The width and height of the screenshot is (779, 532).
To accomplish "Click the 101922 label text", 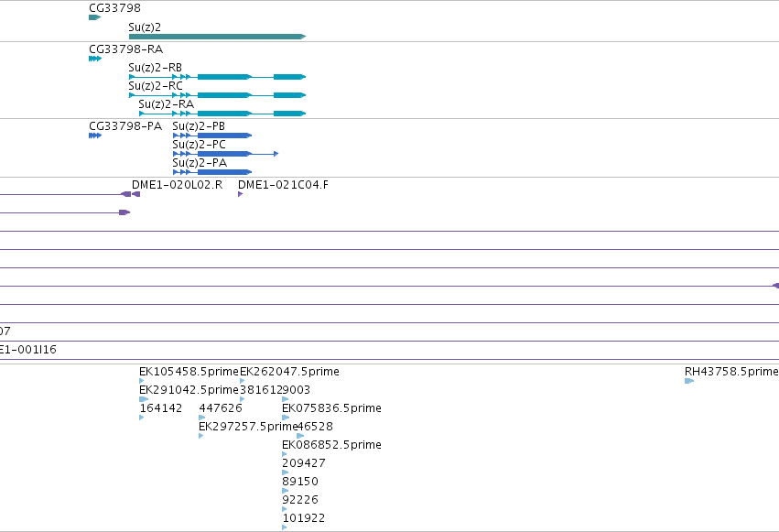I will (304, 518).
